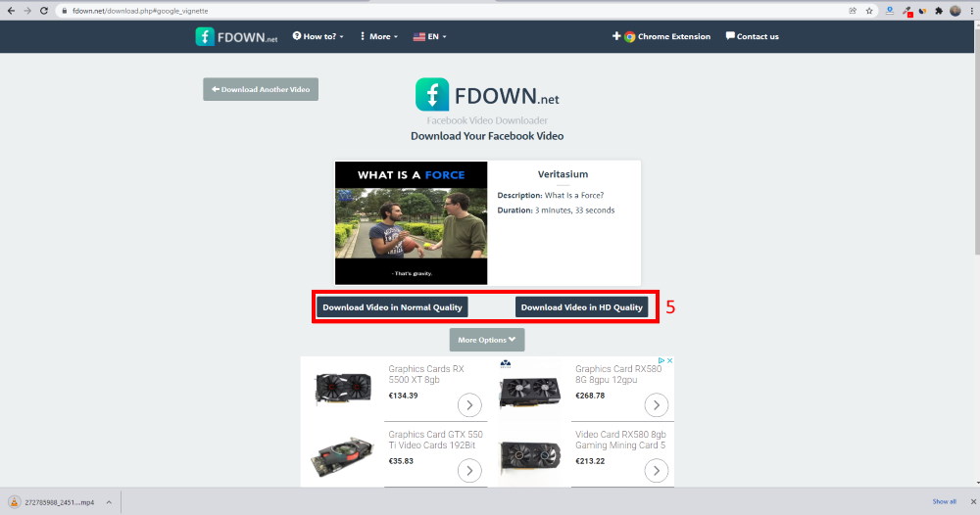The image size is (980, 515).
Task: Bookmark this page with the star icon
Action: coord(869,11)
